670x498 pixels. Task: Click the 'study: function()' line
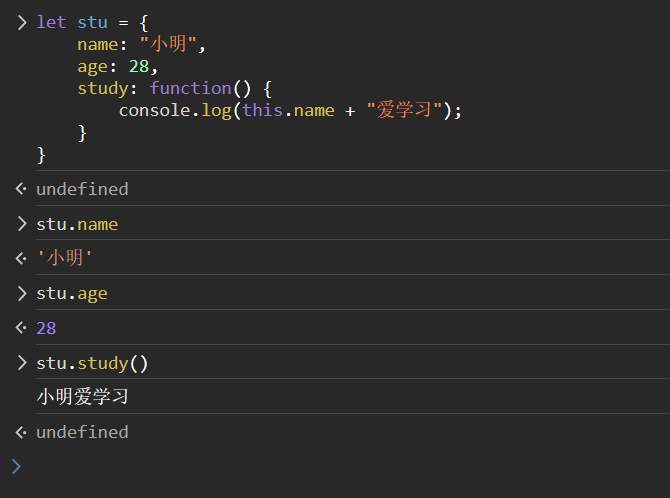[175, 88]
